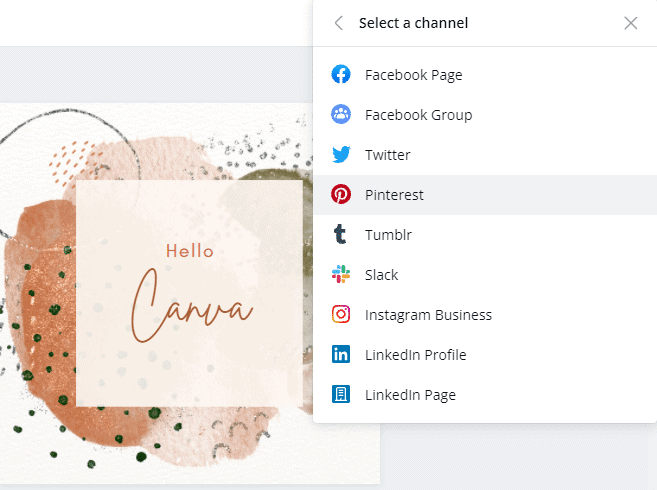Click the Pinterest logo icon
Image resolution: width=657 pixels, height=490 pixels.
tap(341, 194)
